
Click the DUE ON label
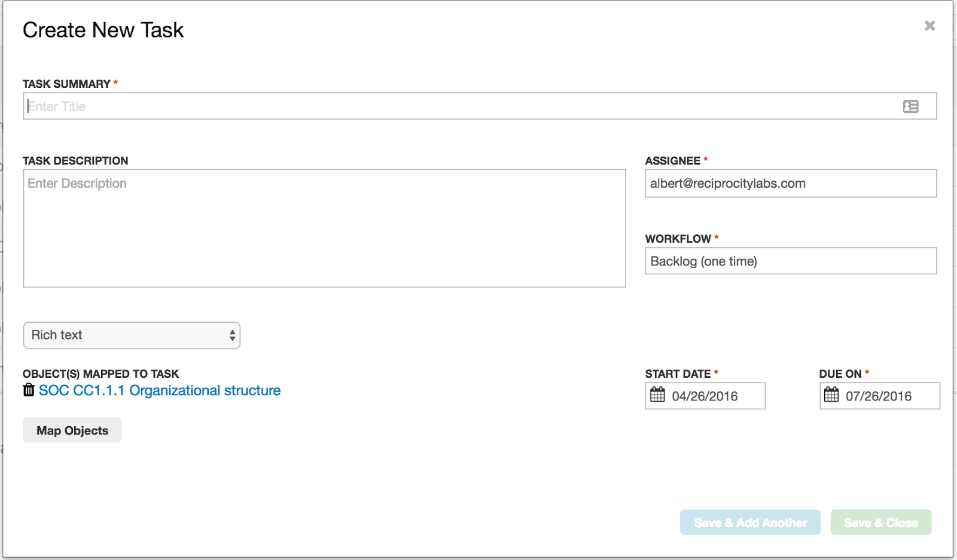coord(840,374)
